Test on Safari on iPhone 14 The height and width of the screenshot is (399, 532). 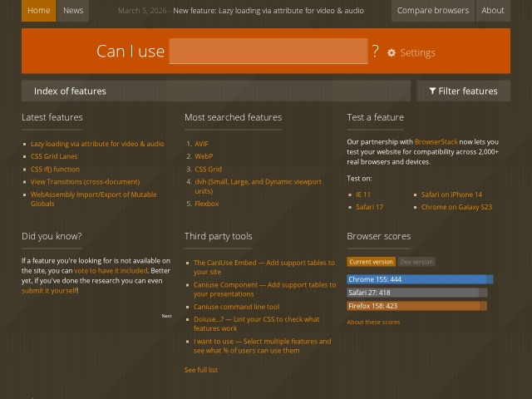[451, 195]
